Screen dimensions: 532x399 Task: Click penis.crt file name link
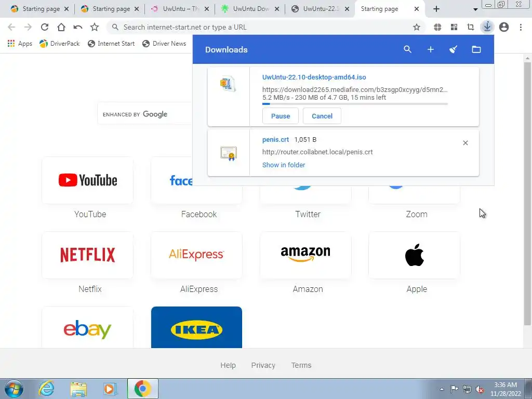click(x=275, y=139)
